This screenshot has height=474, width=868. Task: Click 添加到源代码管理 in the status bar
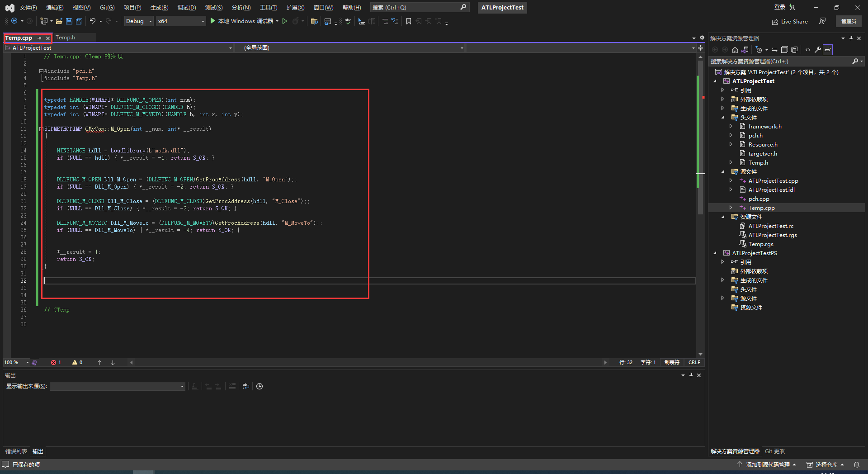[x=767, y=465]
